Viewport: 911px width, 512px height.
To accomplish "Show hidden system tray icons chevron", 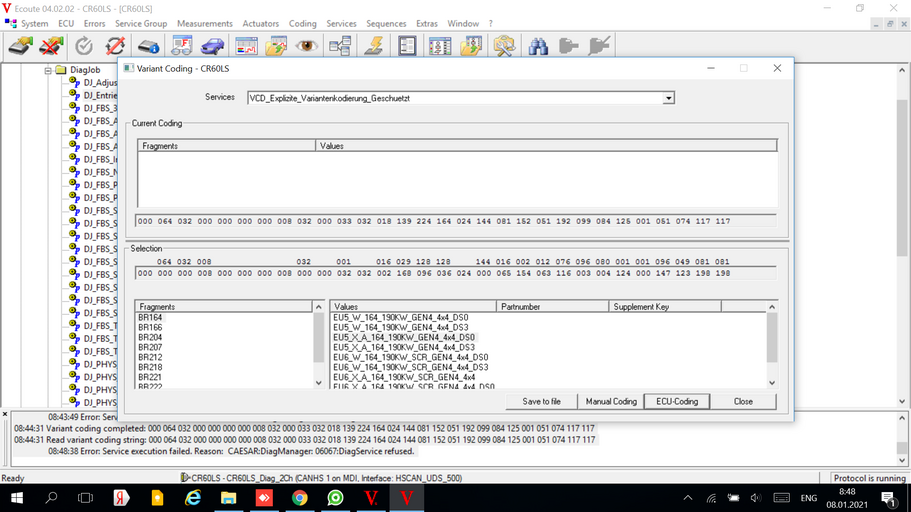I will click(688, 498).
